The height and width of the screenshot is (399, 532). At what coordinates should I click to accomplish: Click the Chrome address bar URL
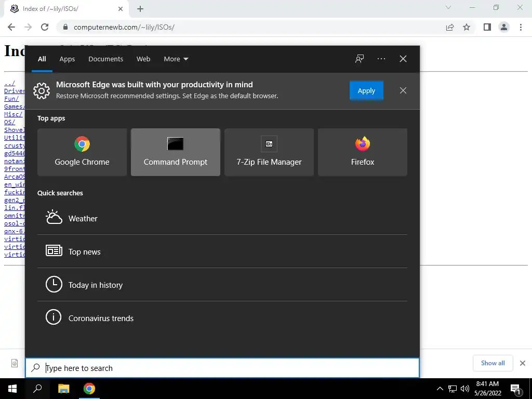124,27
